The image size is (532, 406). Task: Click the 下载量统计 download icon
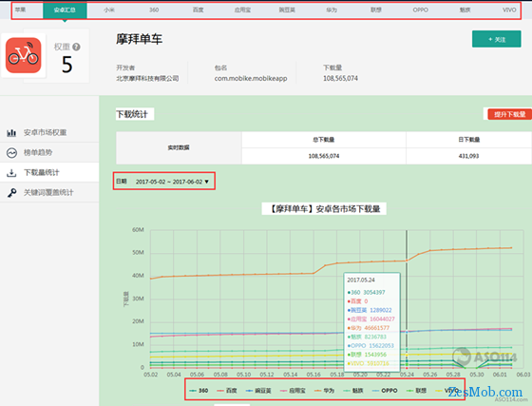tap(11, 173)
